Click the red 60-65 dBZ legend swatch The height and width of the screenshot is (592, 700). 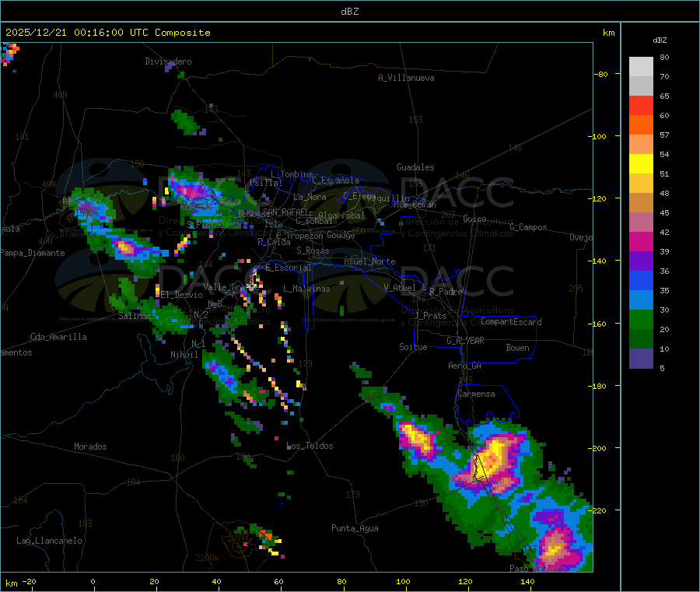click(641, 106)
